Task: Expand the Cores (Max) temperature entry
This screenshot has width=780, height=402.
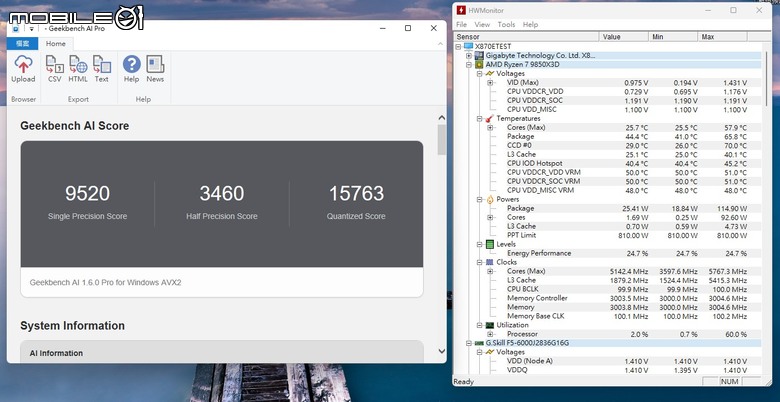Action: [x=490, y=128]
